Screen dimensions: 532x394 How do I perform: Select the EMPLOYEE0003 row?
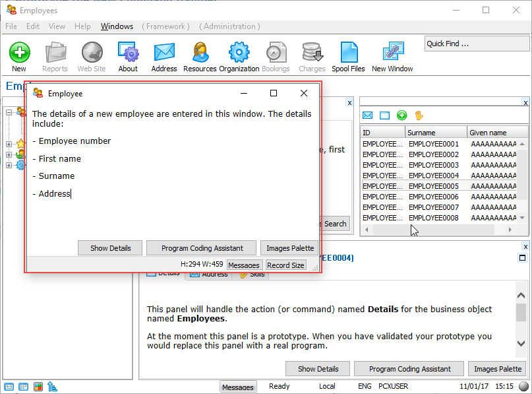pos(439,165)
